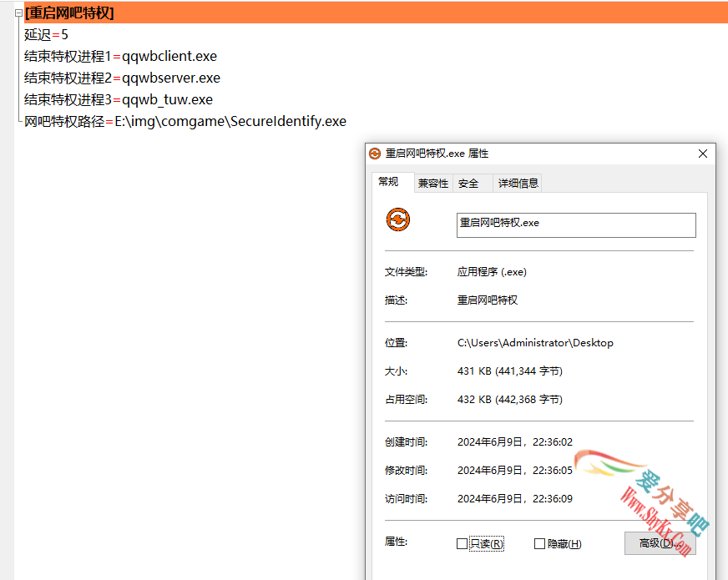Click creation time 22:36:02 value
This screenshot has height=580, width=728.
point(515,442)
